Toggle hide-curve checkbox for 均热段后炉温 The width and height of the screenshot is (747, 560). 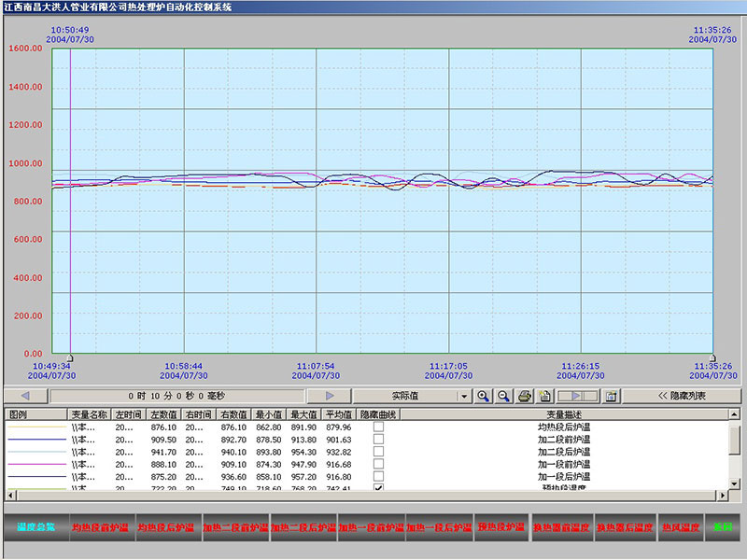pos(378,427)
